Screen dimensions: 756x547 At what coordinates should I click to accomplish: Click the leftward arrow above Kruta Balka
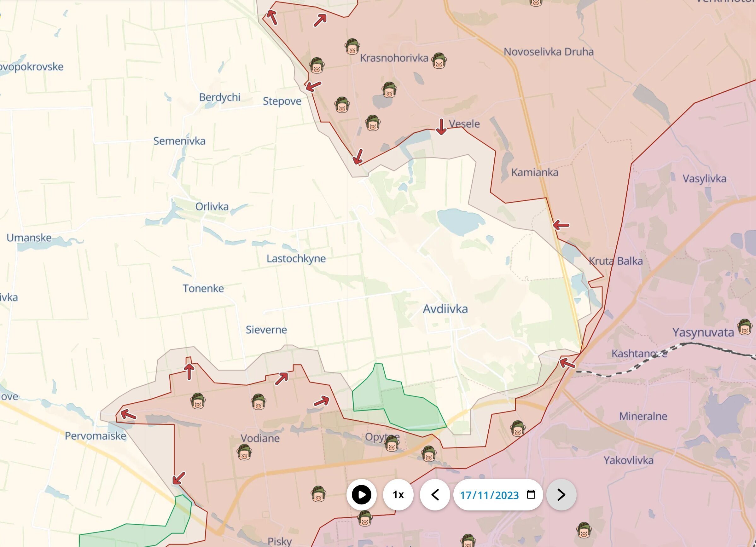click(561, 225)
